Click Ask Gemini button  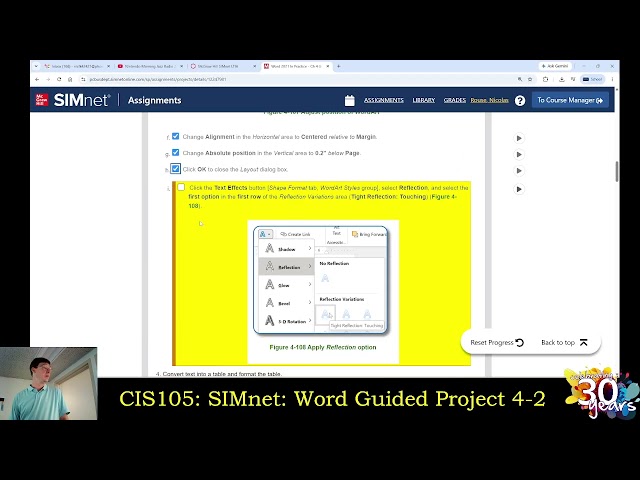pos(555,66)
